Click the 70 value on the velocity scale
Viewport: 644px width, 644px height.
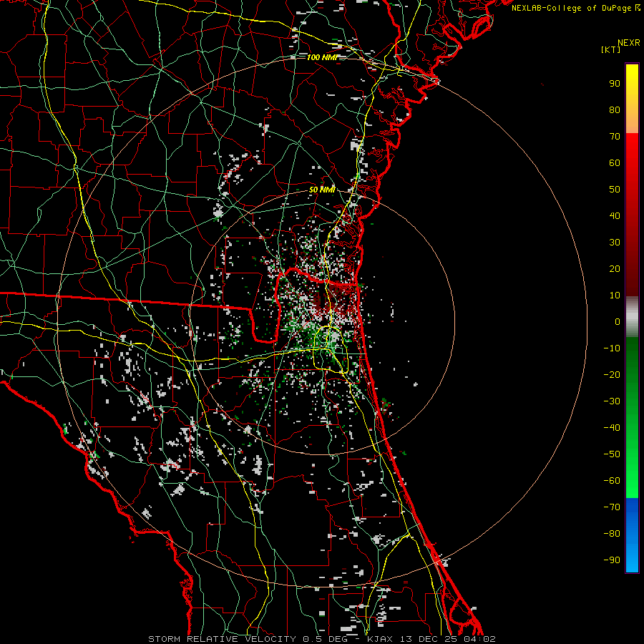tap(614, 136)
